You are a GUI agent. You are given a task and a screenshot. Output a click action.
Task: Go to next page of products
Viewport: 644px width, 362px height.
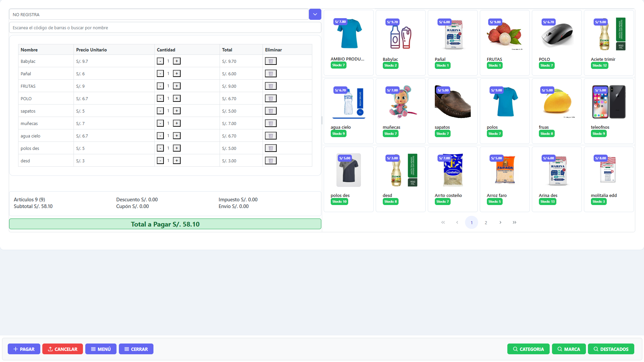pos(500,223)
